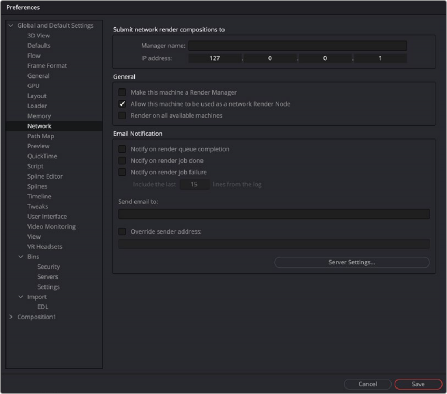Collapse the Import tree section
447x394 pixels.
click(x=21, y=297)
